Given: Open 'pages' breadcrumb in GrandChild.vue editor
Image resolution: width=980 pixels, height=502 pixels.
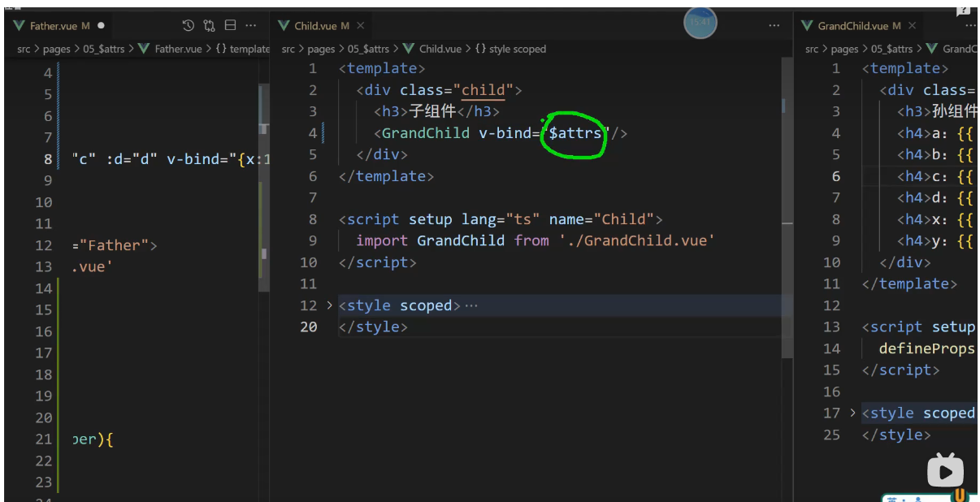Looking at the screenshot, I should [x=844, y=49].
